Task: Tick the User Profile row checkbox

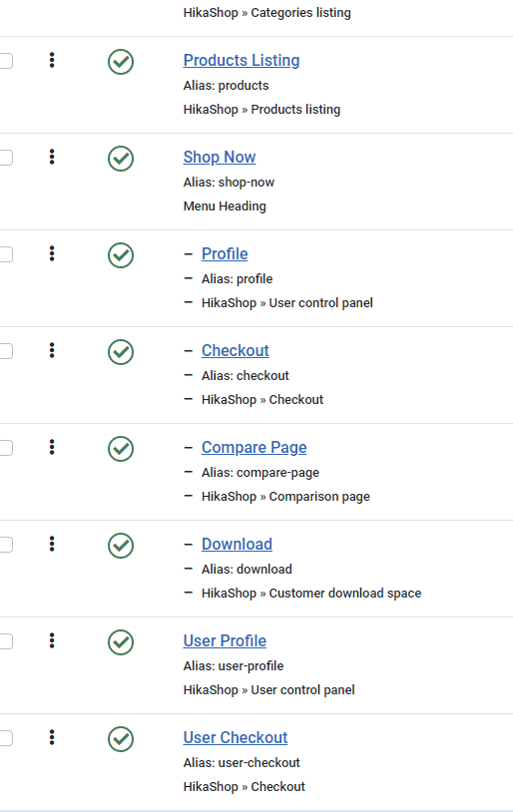Action: (5, 641)
